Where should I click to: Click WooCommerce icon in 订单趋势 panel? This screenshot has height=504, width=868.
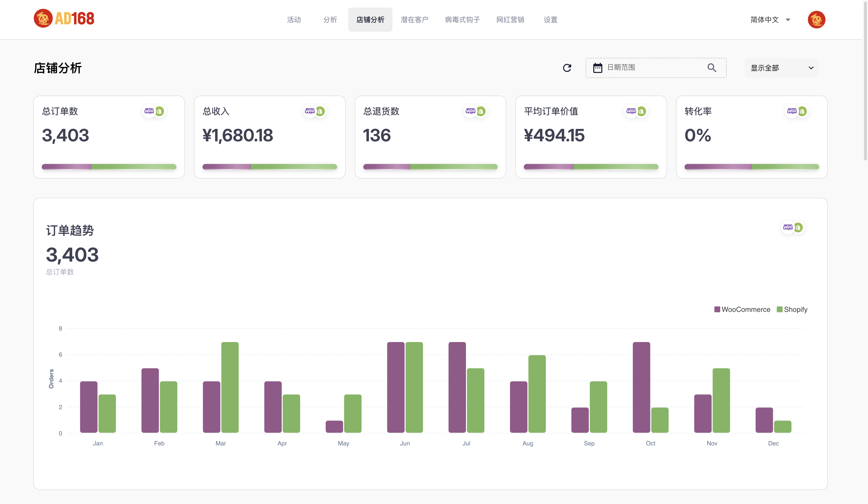tap(788, 227)
